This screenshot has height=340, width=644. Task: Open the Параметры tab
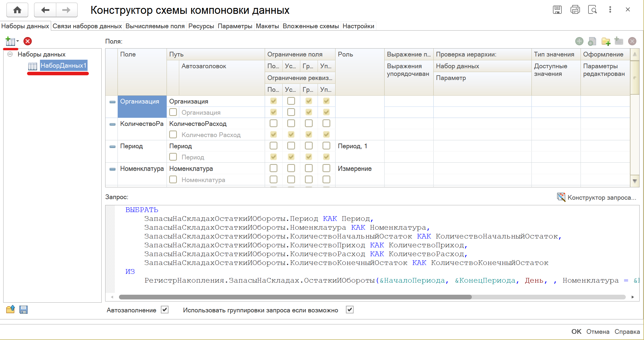click(x=235, y=26)
